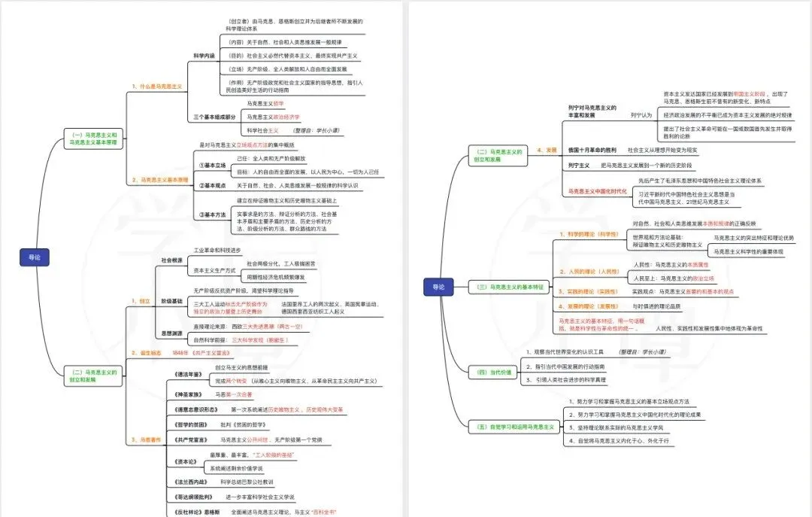812x517 pixels.
Task: Click '与时俱进的理论品质' text
Action: pos(656,306)
